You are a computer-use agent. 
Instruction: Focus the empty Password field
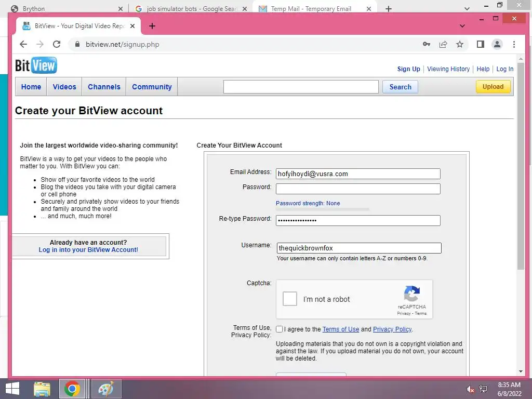point(358,189)
